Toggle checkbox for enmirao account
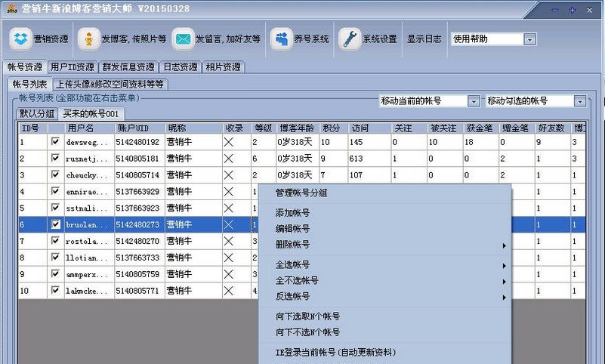605x364 pixels. click(56, 191)
